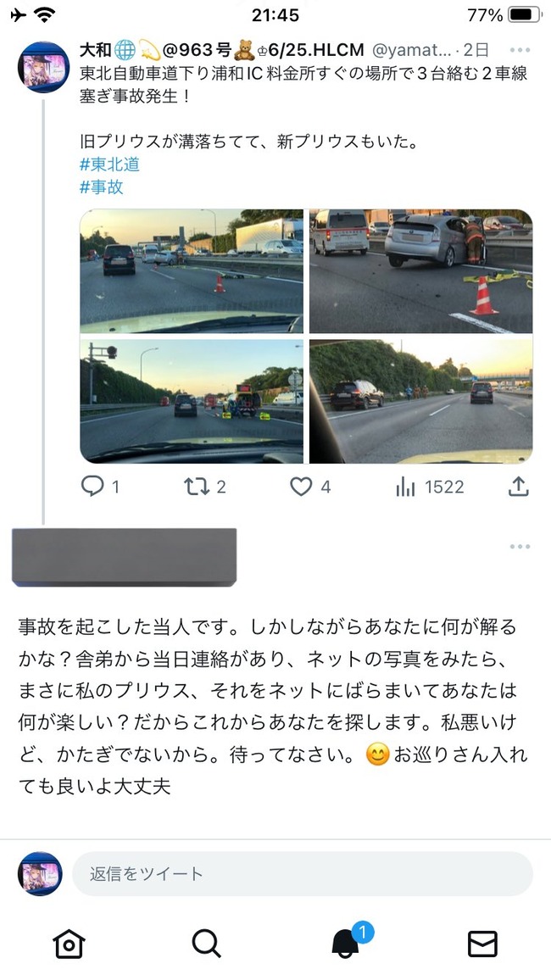The width and height of the screenshot is (551, 980).
Task: Like the tweet using the heart icon
Action: tap(301, 487)
